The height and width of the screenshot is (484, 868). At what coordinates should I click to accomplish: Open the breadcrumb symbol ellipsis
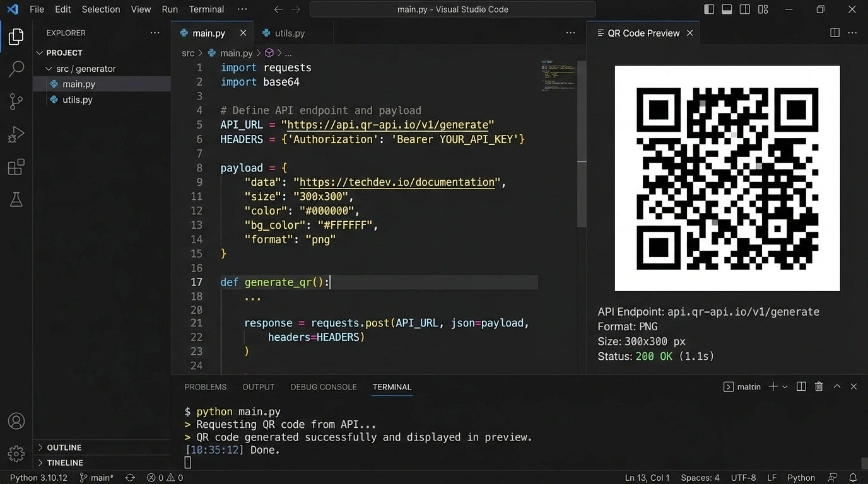click(288, 54)
